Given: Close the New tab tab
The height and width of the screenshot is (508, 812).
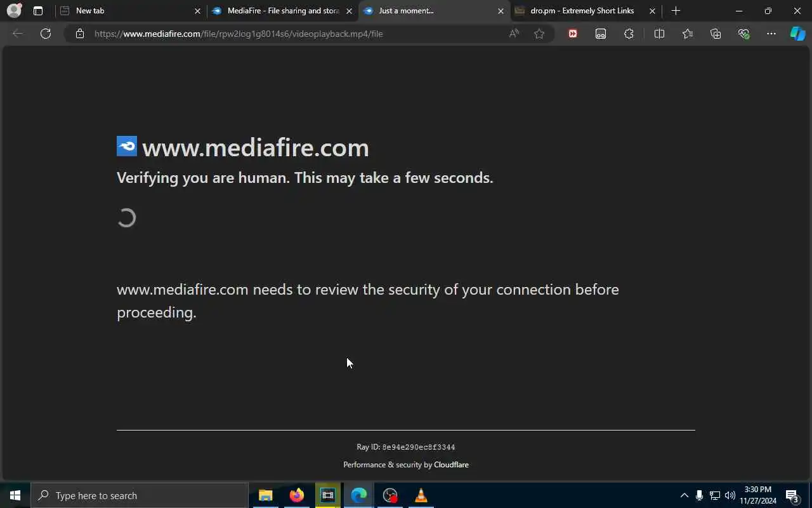Looking at the screenshot, I should (197, 11).
